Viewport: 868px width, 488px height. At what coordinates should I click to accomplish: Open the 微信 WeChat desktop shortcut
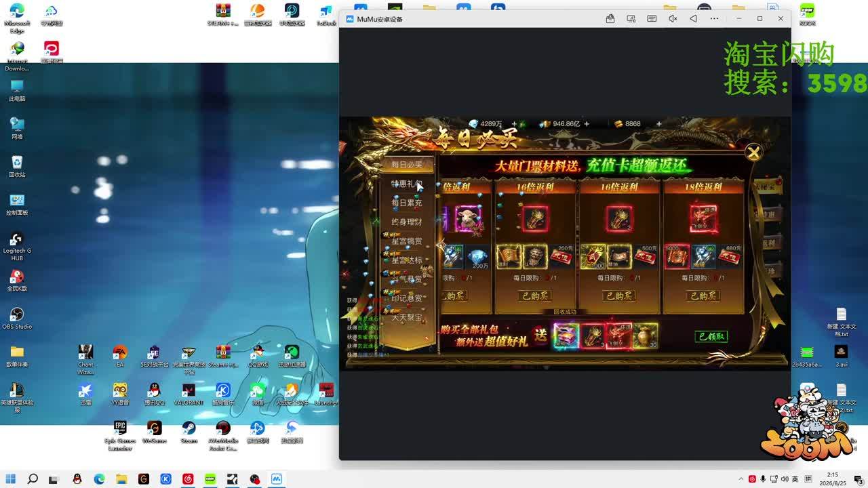pos(258,394)
